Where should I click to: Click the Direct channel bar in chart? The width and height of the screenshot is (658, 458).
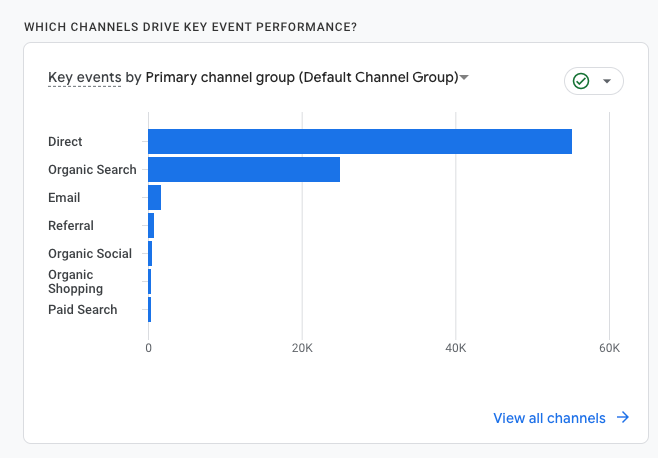click(360, 142)
